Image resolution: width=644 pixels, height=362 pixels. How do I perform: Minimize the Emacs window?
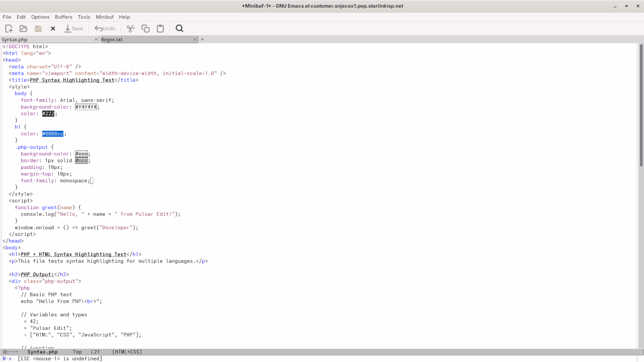click(x=615, y=6)
